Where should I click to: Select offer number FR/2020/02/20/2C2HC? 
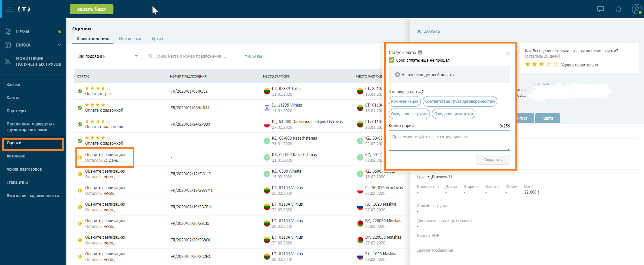coord(191,257)
